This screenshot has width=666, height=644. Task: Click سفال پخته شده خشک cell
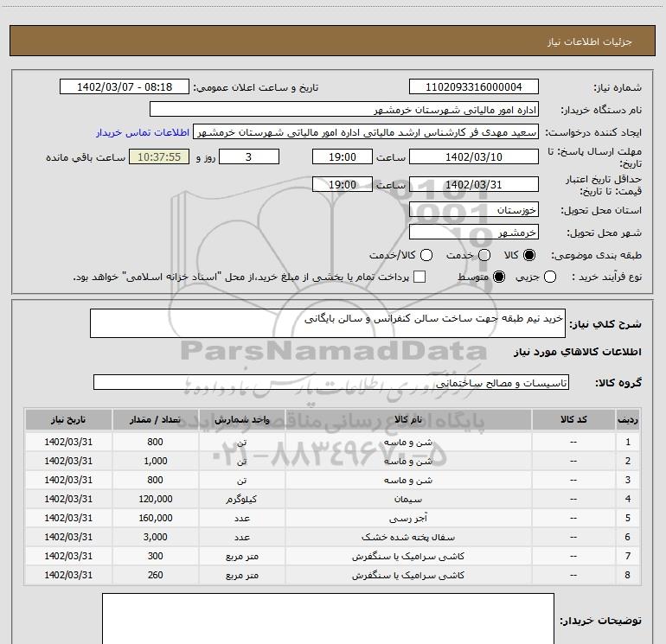tap(408, 537)
